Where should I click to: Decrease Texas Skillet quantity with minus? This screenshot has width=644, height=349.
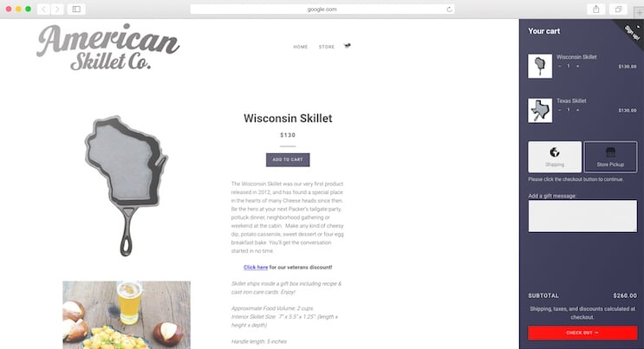pos(559,110)
